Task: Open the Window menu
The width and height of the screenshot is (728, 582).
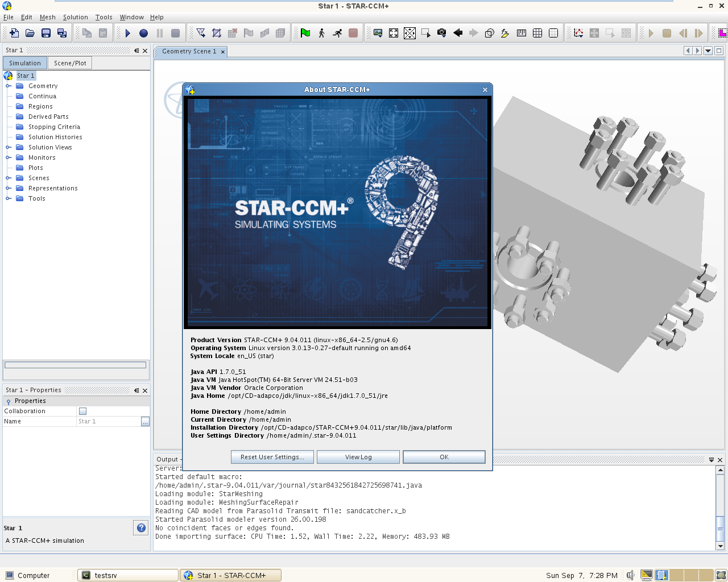Action: (131, 17)
